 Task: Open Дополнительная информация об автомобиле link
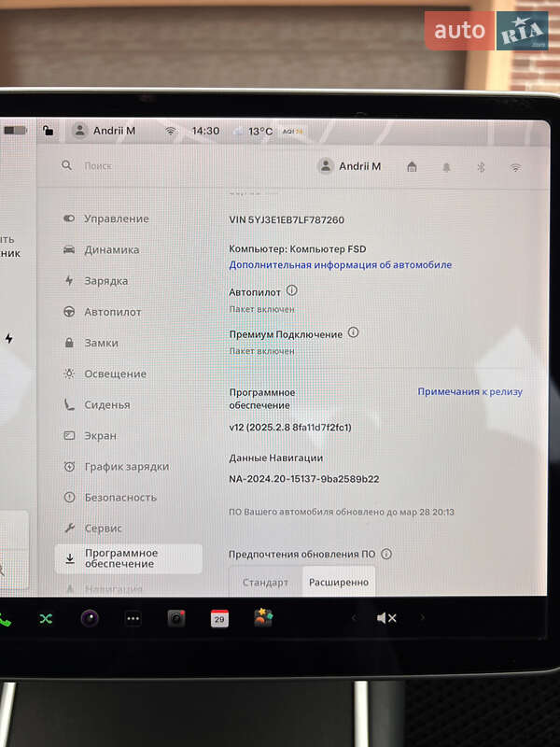[x=340, y=264]
